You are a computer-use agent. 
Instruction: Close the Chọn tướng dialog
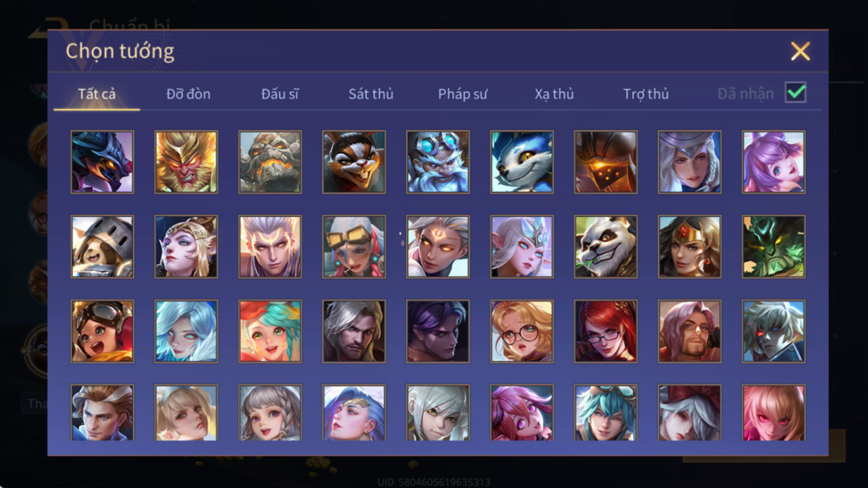pos(800,51)
